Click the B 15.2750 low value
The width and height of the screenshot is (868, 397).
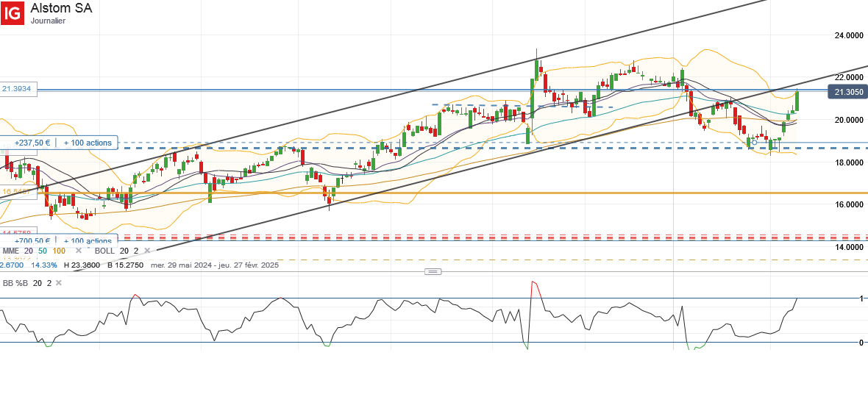pos(125,265)
